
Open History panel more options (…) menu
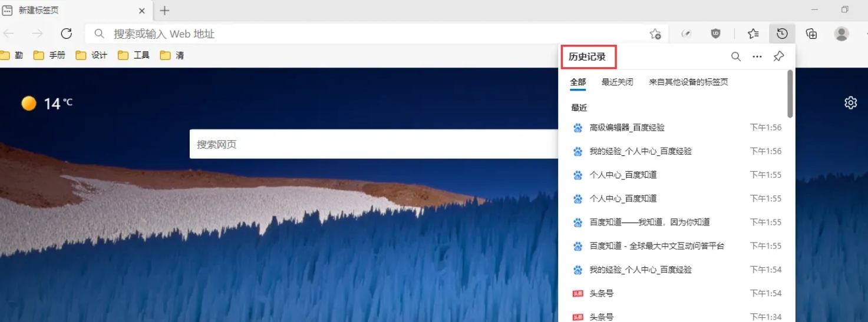pyautogui.click(x=757, y=57)
